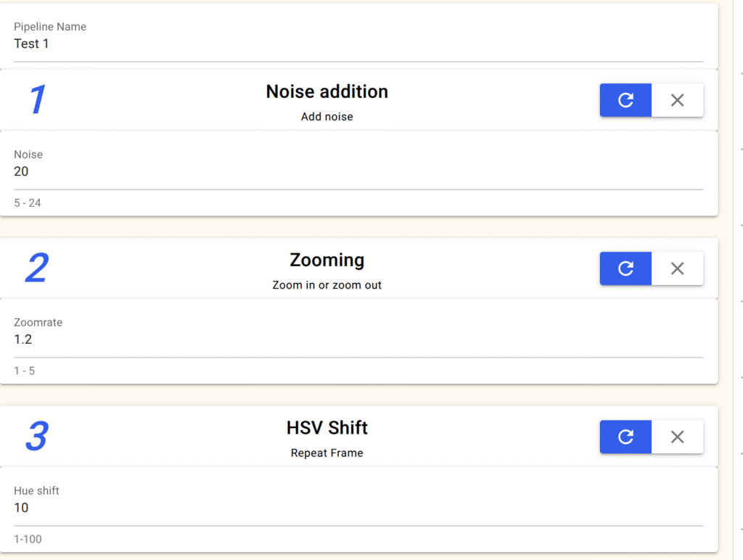The image size is (743, 560).
Task: Click the Zoom in or zoom out description
Action: [327, 285]
